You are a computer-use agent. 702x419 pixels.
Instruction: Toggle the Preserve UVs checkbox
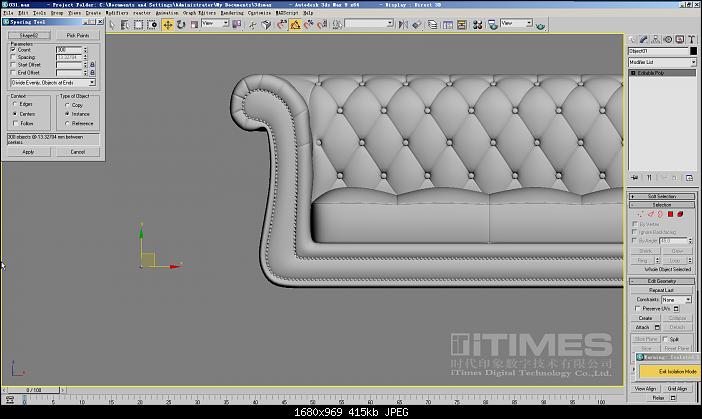[x=638, y=308]
